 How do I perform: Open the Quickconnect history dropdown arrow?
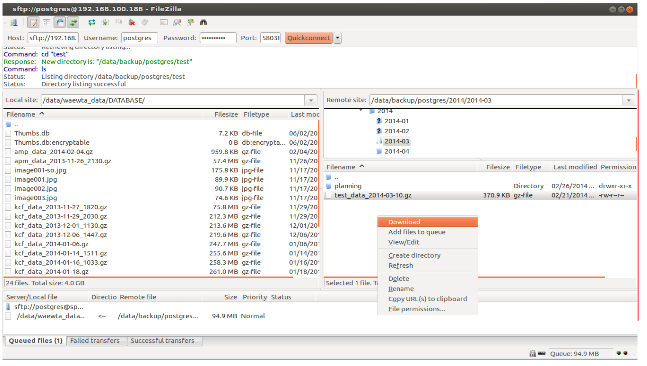[338, 38]
